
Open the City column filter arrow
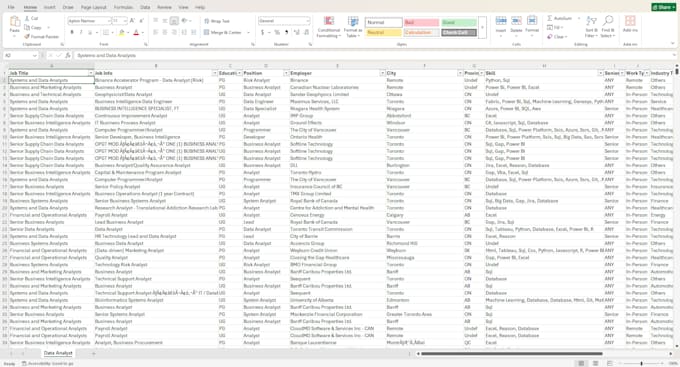[x=459, y=73]
